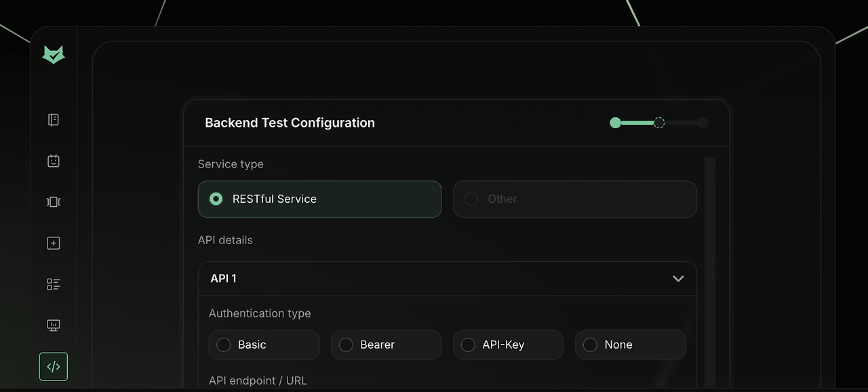Screen dimensions: 868x392
Task: Click the green fox logo icon
Action: click(54, 55)
